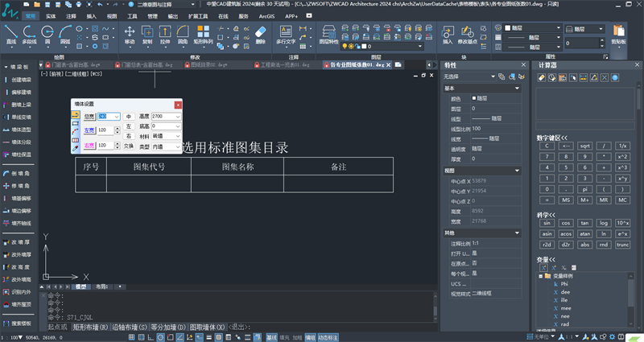Open the 材料 material dropdown showing 砖墙

(x=166, y=136)
